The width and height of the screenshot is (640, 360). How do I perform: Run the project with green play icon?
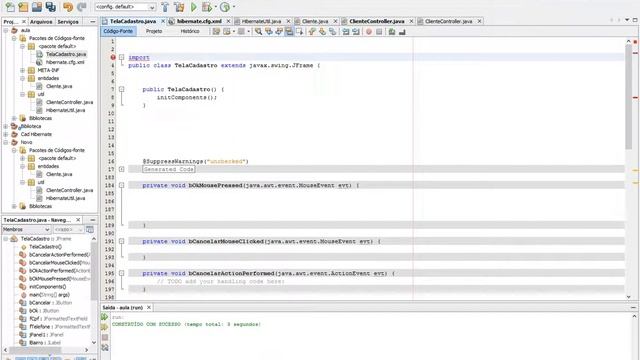tap(193, 7)
